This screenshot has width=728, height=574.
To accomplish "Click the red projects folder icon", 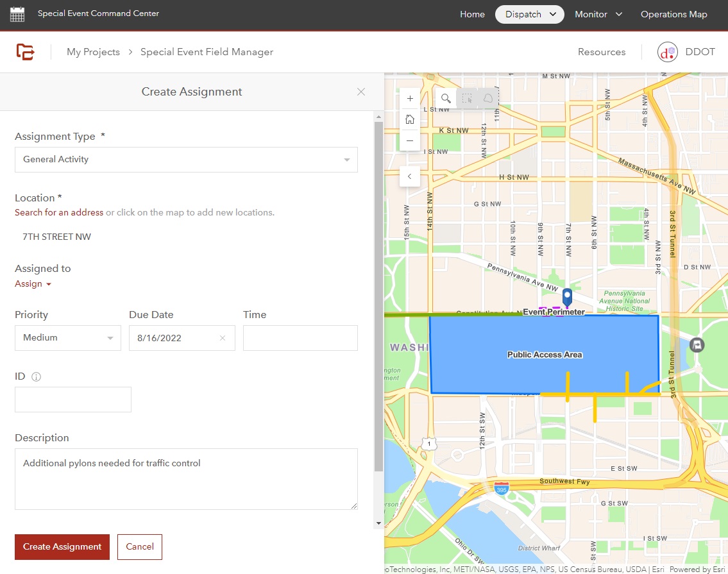I will [x=26, y=51].
